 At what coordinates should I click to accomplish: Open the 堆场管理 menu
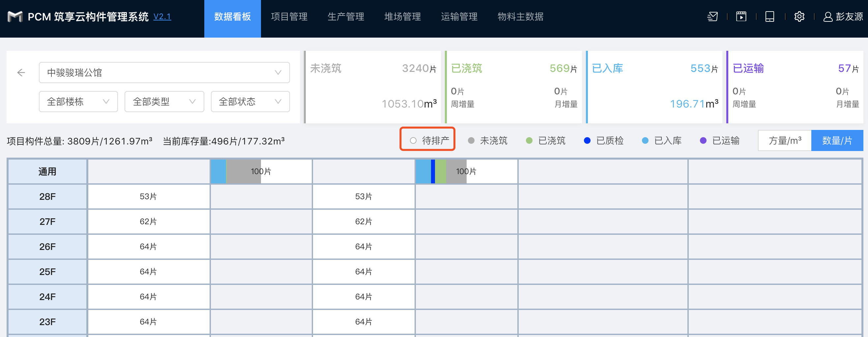(x=402, y=16)
